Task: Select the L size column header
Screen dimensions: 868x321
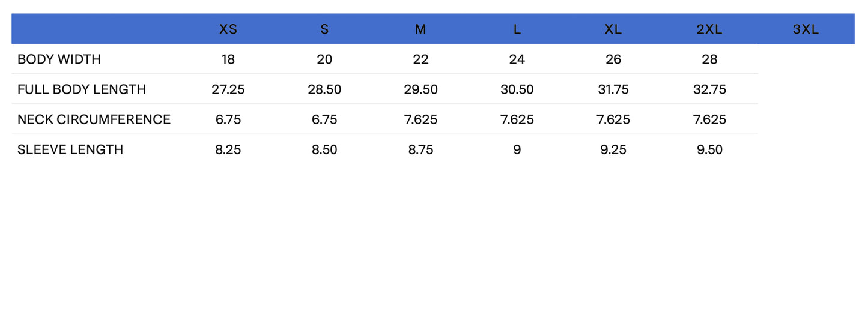Action: [x=517, y=29]
